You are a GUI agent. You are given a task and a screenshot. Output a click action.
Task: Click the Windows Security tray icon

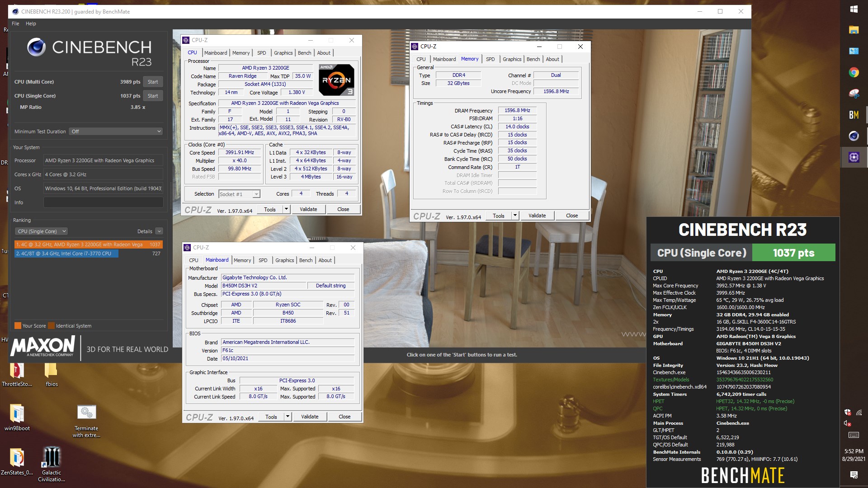point(848,412)
